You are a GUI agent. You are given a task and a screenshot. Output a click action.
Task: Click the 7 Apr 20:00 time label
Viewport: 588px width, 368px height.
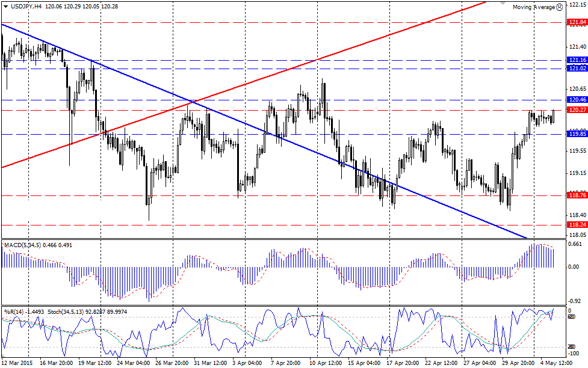click(286, 363)
